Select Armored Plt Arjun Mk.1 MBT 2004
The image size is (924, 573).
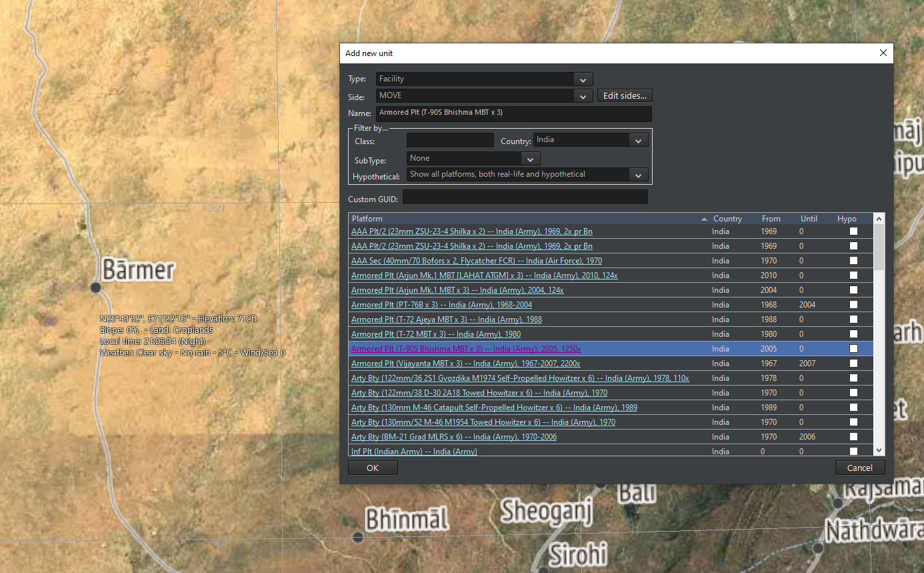(x=457, y=290)
